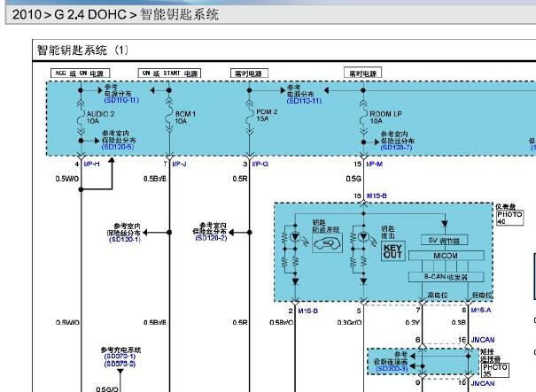The image size is (536, 392).
Task: Open the SD110-11 link beside PDM 2 fuse
Action: pyautogui.click(x=304, y=101)
